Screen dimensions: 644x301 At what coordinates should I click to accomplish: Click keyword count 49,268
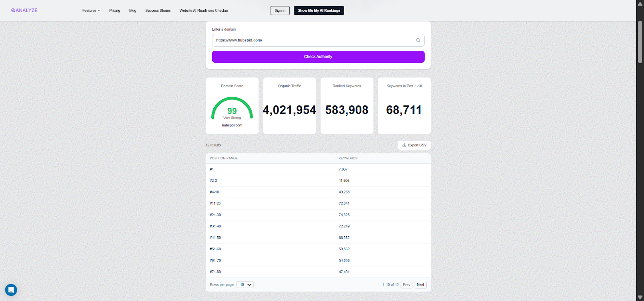coord(344,192)
